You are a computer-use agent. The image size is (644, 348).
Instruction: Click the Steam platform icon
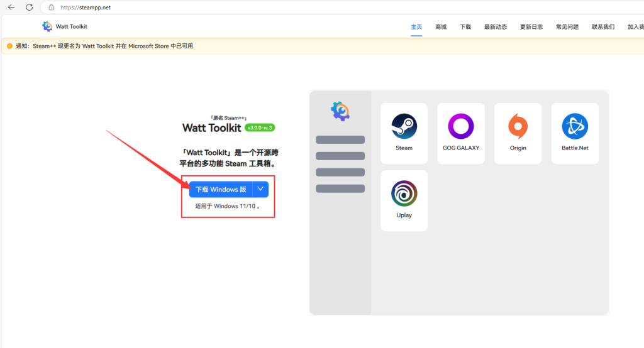[x=404, y=126]
